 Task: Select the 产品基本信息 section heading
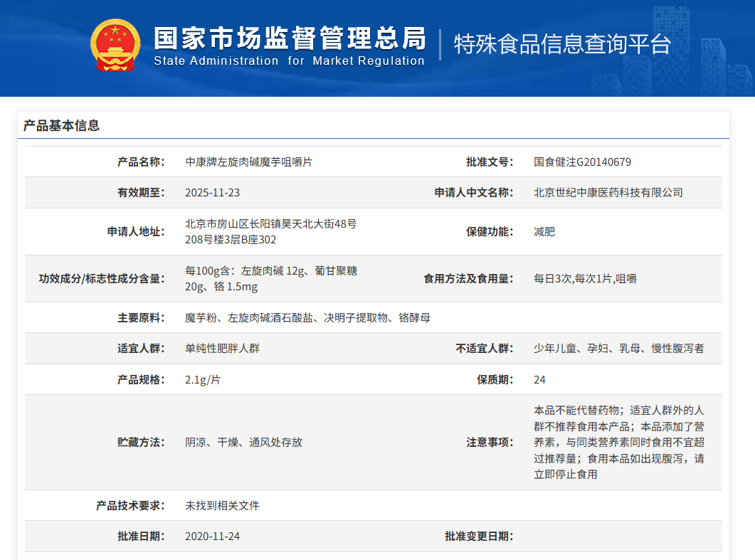click(61, 126)
